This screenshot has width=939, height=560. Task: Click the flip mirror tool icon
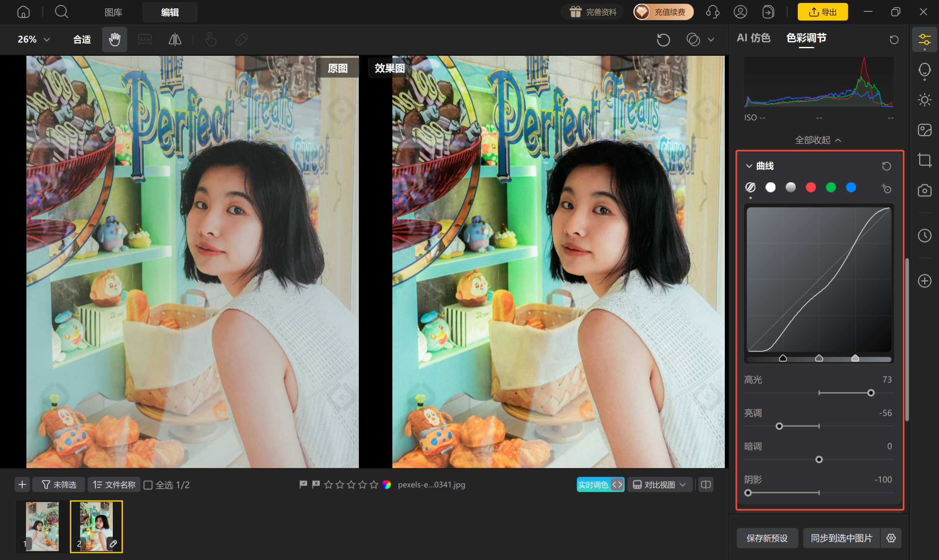pos(175,39)
